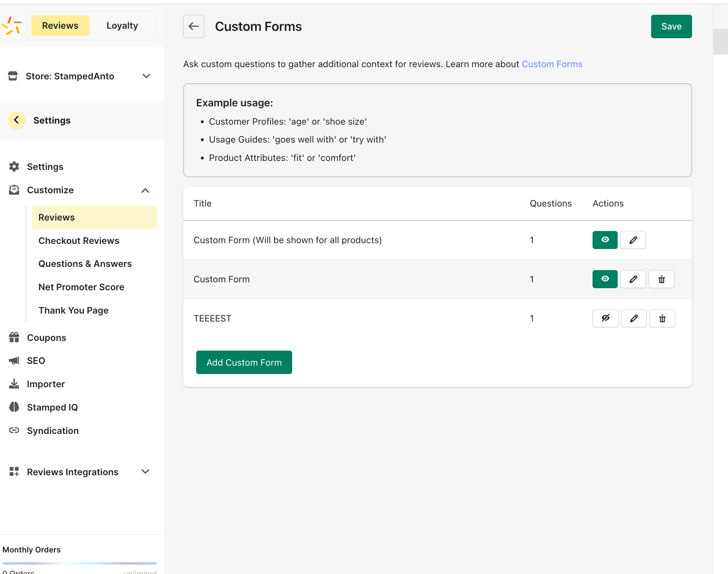This screenshot has height=574, width=728.
Task: Delete the TEEEEST form with trash icon
Action: (x=662, y=318)
